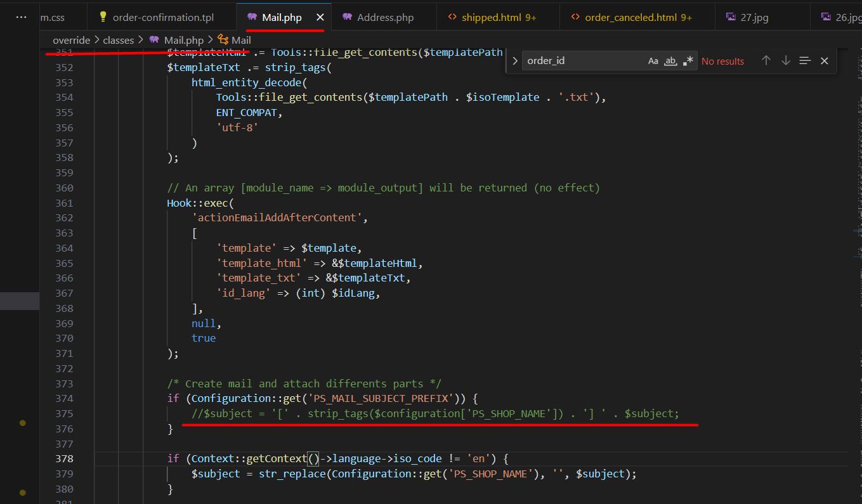This screenshot has height=504, width=862.
Task: Close the find widget
Action: [825, 61]
